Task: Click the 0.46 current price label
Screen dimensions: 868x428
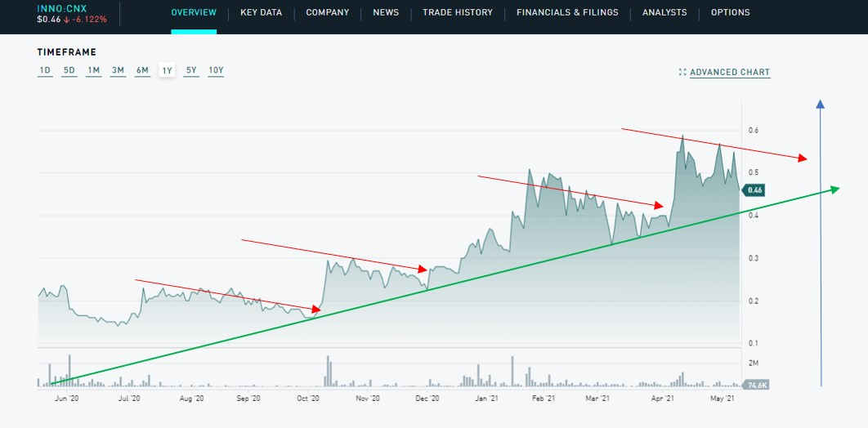Action: 753,189
